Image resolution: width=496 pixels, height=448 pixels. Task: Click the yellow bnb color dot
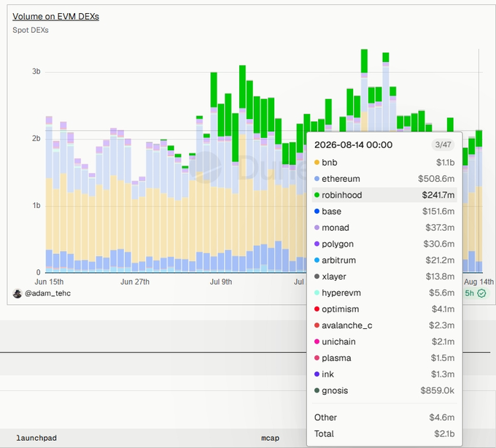click(317, 163)
